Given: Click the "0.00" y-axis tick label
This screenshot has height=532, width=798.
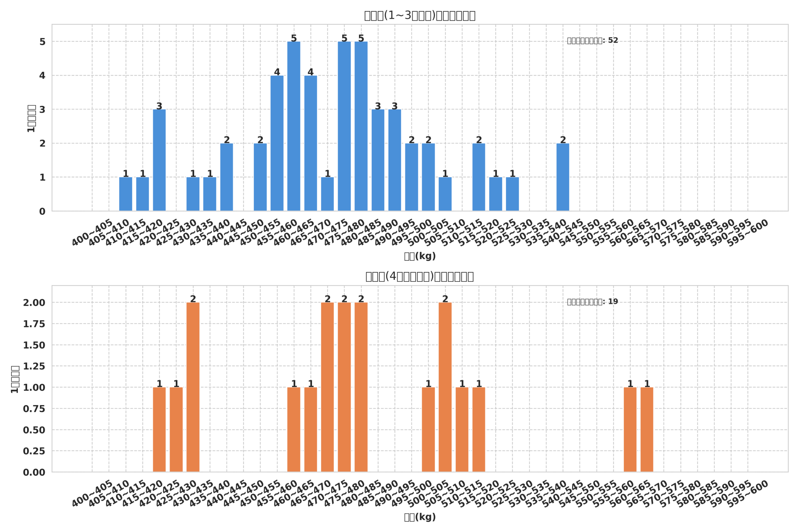Looking at the screenshot, I should (34, 472).
